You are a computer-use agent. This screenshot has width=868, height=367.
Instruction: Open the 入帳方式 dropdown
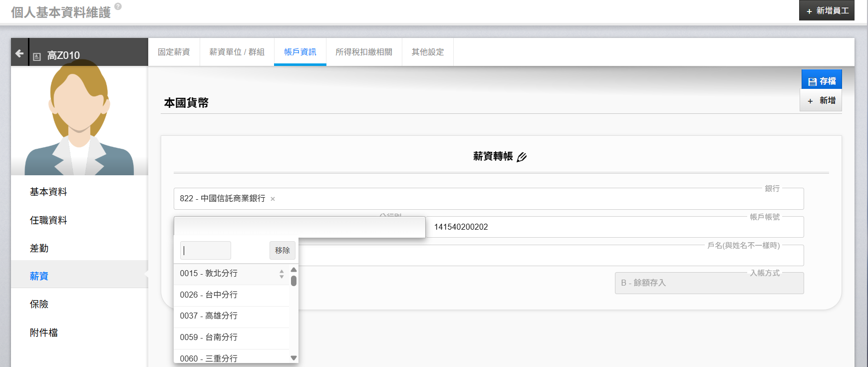pos(709,283)
